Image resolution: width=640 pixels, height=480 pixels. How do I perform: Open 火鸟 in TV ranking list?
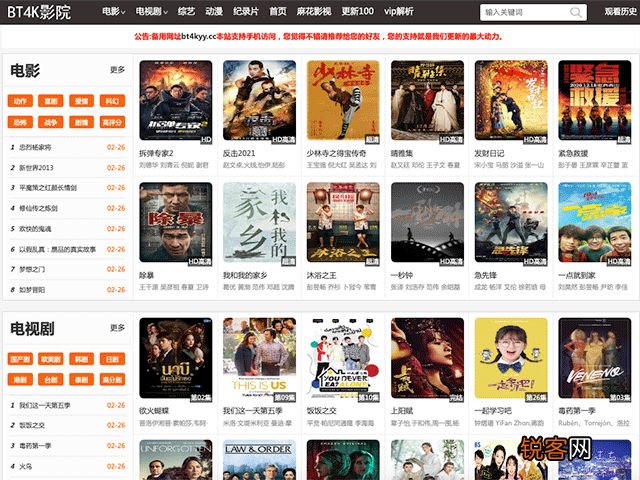[x=26, y=466]
